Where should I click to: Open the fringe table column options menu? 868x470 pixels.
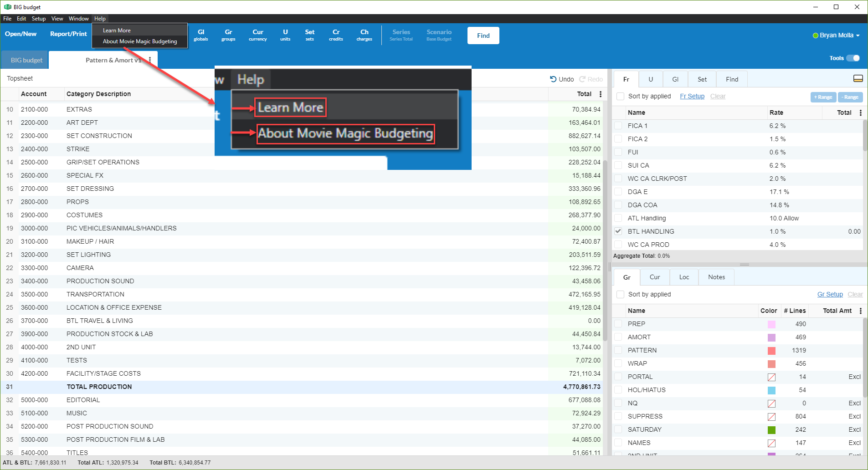pos(860,112)
